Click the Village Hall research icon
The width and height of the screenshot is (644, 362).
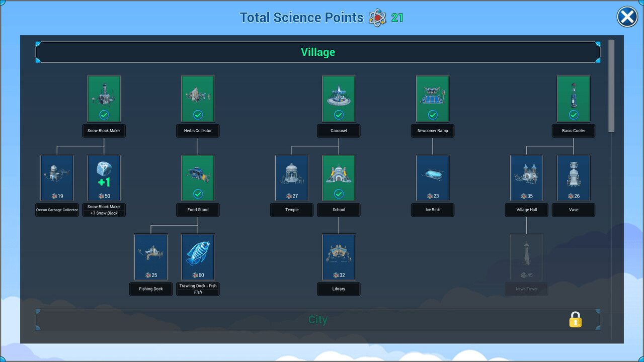[527, 177]
